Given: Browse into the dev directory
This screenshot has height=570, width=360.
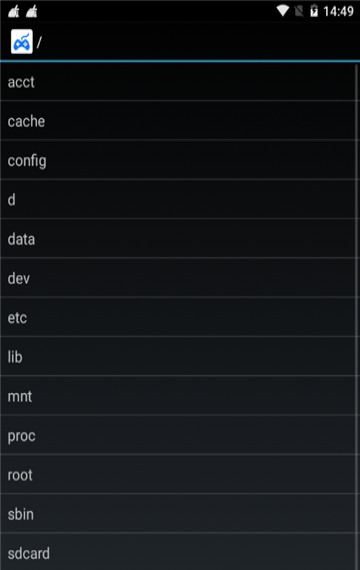Looking at the screenshot, I should click(x=178, y=278).
